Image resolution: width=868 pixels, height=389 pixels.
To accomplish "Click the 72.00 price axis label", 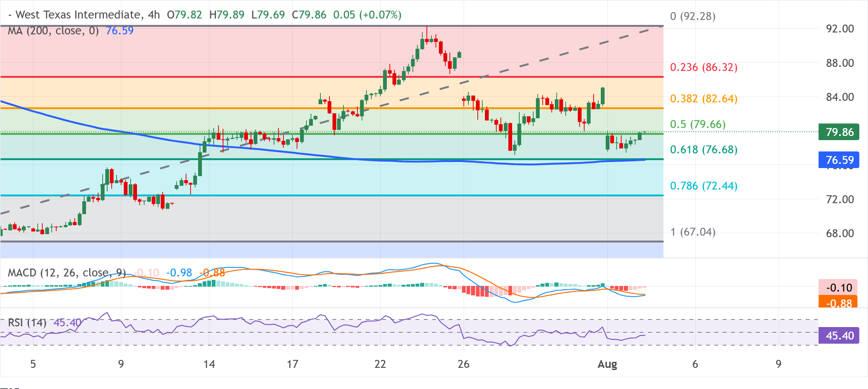I will (840, 199).
